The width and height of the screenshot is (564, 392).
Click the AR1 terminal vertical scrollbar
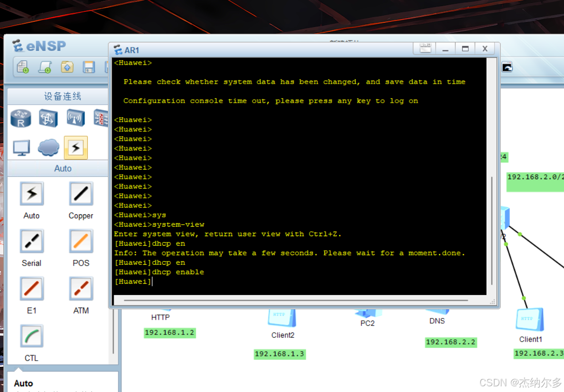492,230
